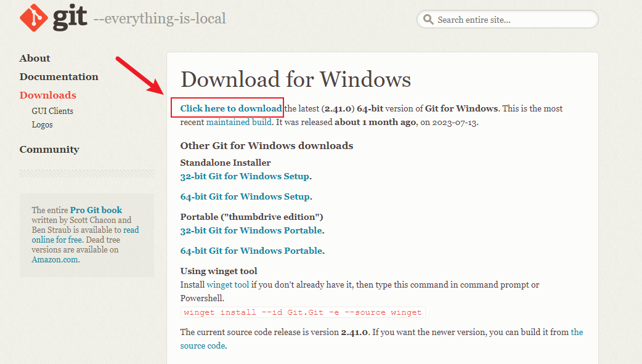
Task: Open the Pro Git book link
Action: [96, 210]
